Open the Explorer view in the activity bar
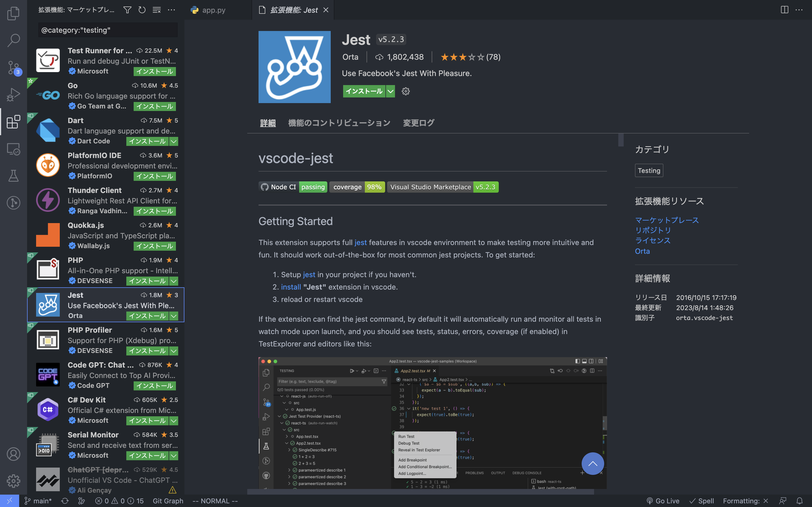 point(14,14)
